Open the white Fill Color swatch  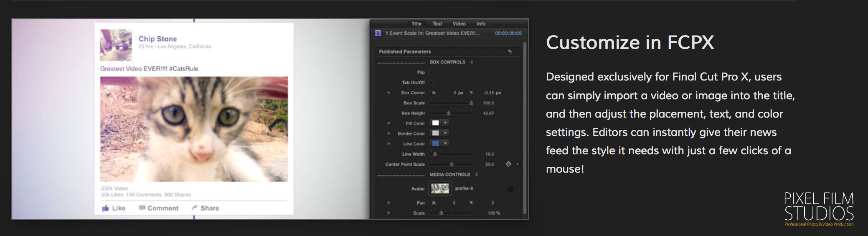pyautogui.click(x=435, y=123)
